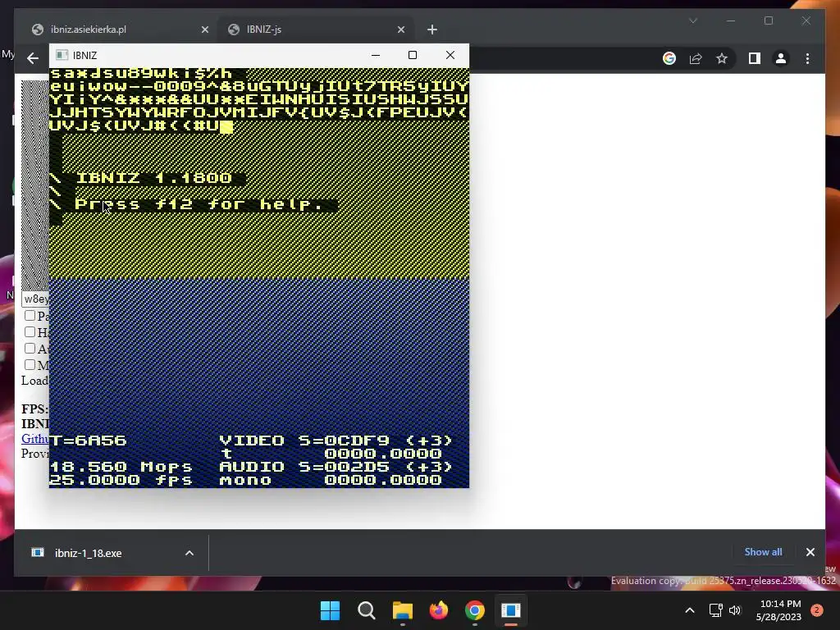This screenshot has width=840, height=630.
Task: Open Windows Start menu
Action: click(330, 610)
